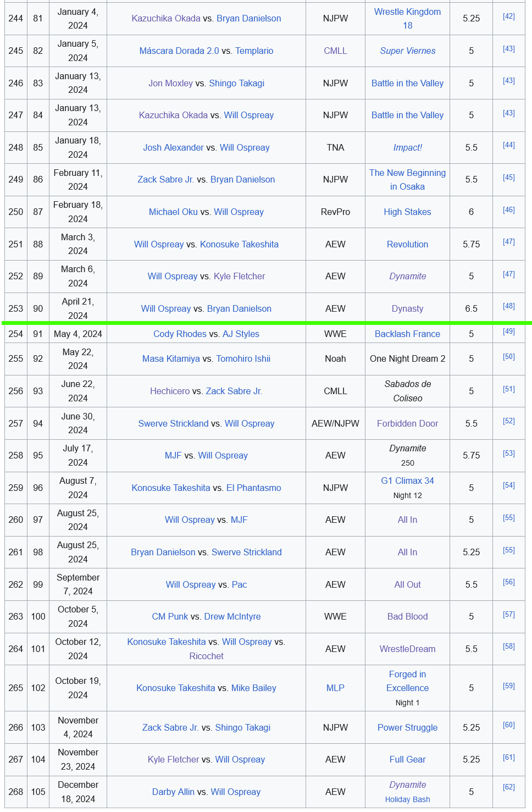Image resolution: width=532 pixels, height=812 pixels.
Task: Select the Sabados de Coliseo cell
Action: click(x=407, y=391)
